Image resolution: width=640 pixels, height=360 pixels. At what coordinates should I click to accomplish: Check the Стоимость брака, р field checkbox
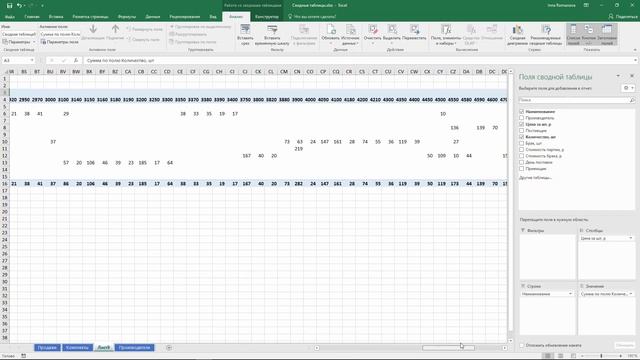[521, 156]
